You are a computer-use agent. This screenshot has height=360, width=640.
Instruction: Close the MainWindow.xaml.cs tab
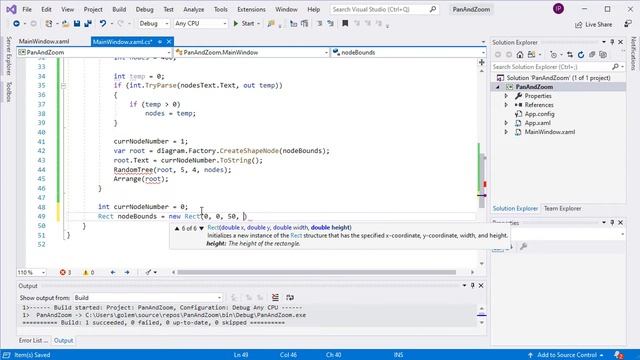click(x=169, y=42)
